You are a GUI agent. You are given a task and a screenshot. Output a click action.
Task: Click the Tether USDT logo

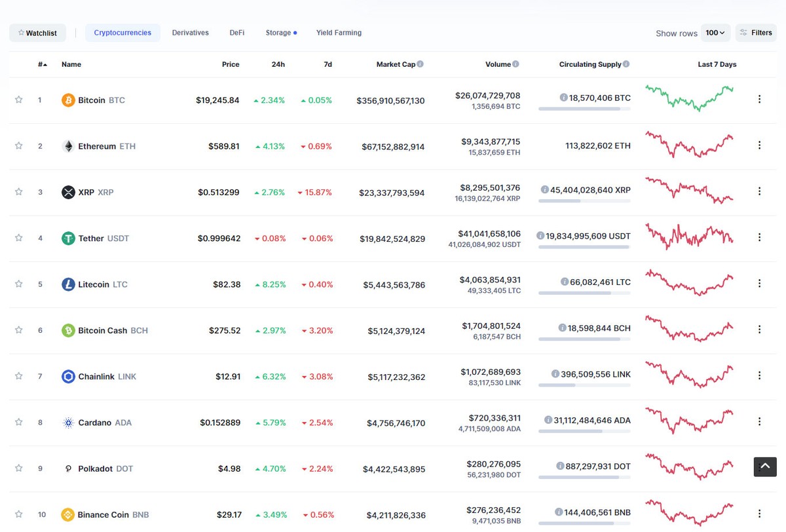67,238
